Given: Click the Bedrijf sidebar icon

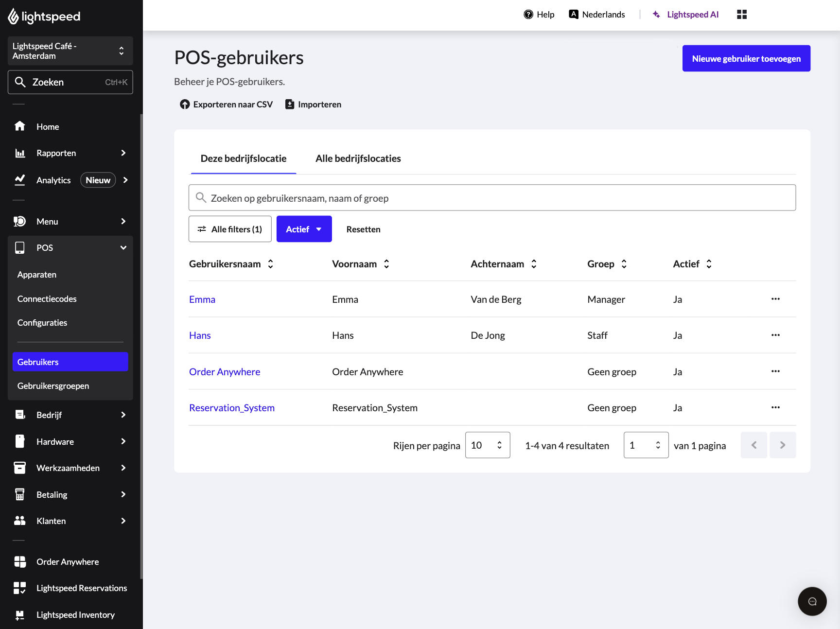Looking at the screenshot, I should point(20,415).
